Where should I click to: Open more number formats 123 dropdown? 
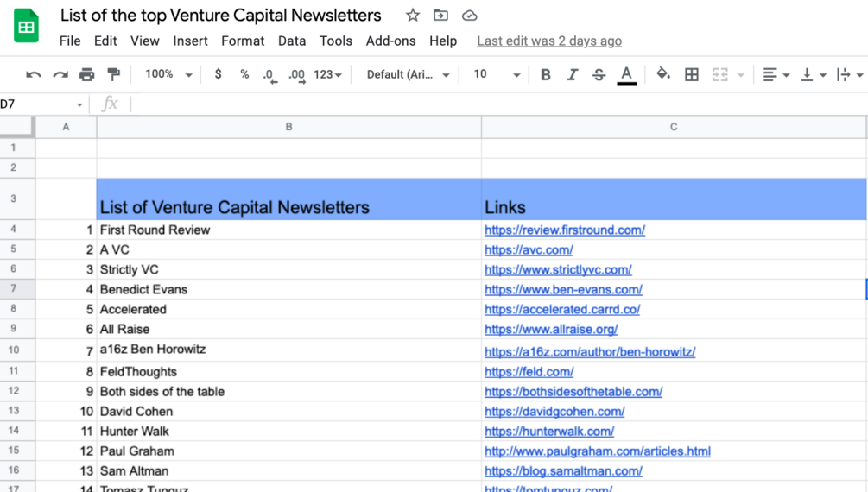(327, 74)
